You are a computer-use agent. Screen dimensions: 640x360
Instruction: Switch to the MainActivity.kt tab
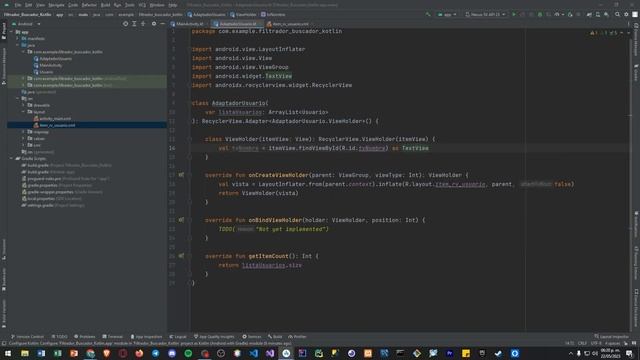(x=189, y=24)
